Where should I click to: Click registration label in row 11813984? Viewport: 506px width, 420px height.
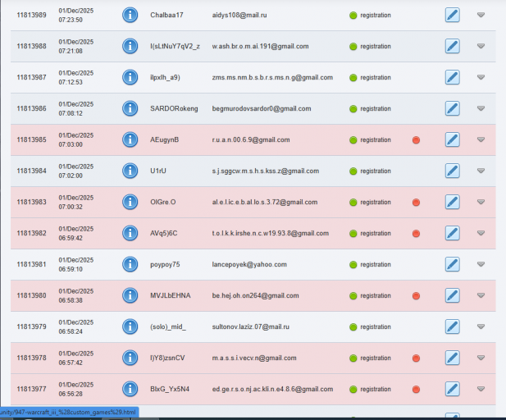tap(376, 171)
